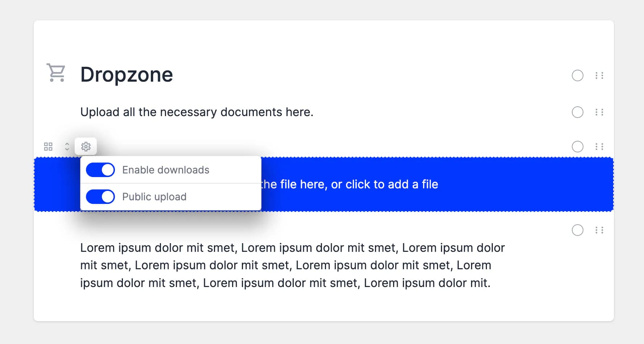Screen dimensions: 644x344
Task: Toggle the Enable downloads switch
Action: coord(100,170)
